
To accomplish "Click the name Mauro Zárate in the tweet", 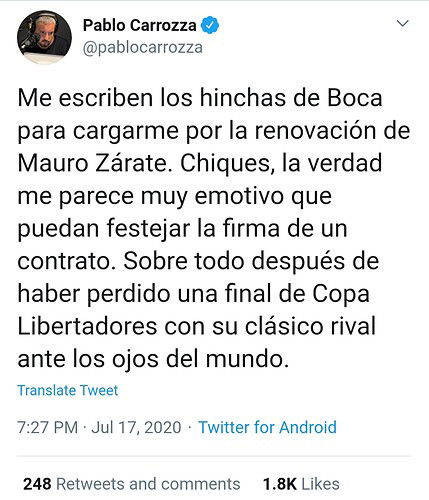I will pos(92,163).
